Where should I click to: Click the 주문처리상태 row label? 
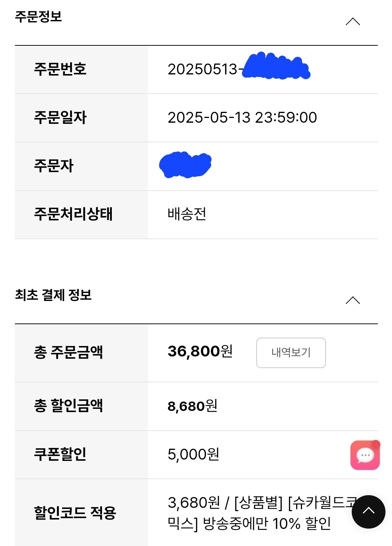73,214
